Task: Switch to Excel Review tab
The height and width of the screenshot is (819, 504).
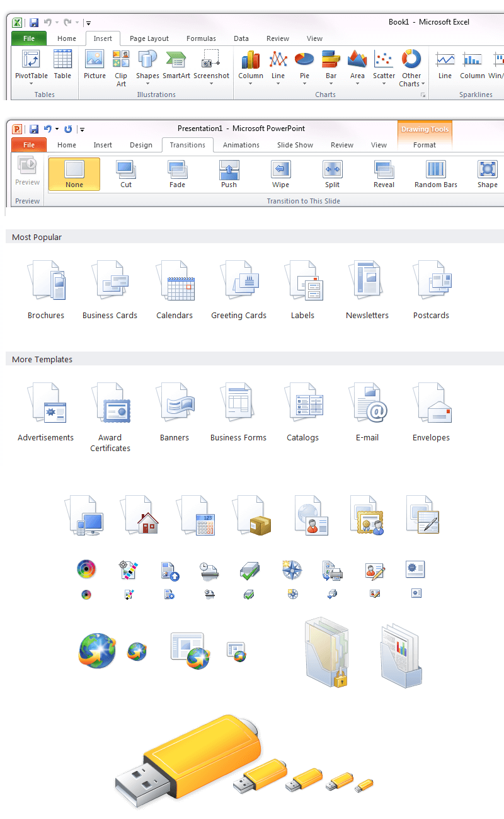Action: tap(278, 38)
